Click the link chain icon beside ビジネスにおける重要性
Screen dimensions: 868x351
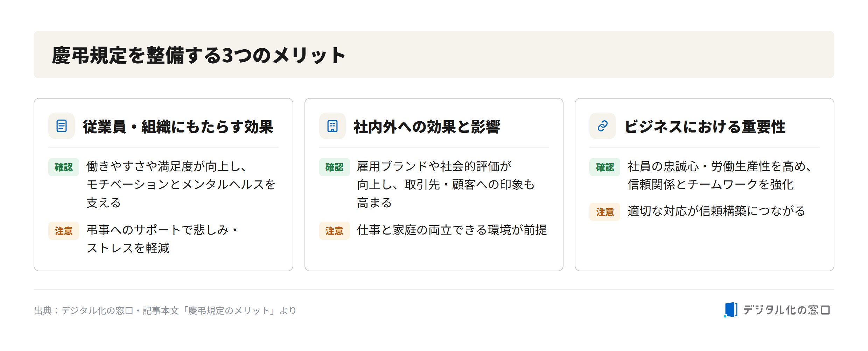(602, 126)
